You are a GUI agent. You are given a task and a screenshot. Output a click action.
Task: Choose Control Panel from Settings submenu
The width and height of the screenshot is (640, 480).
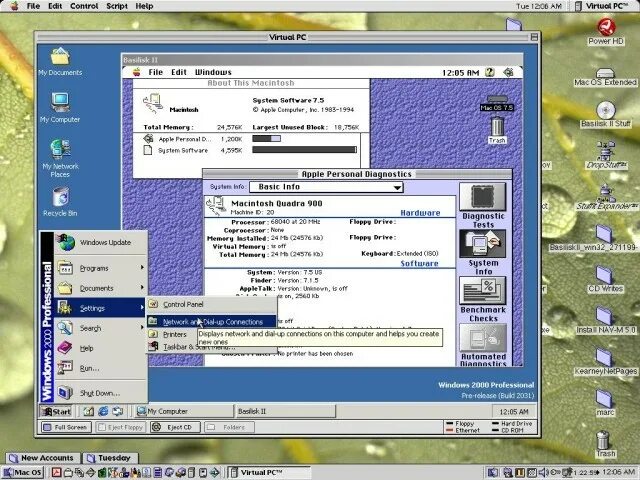tap(211, 304)
